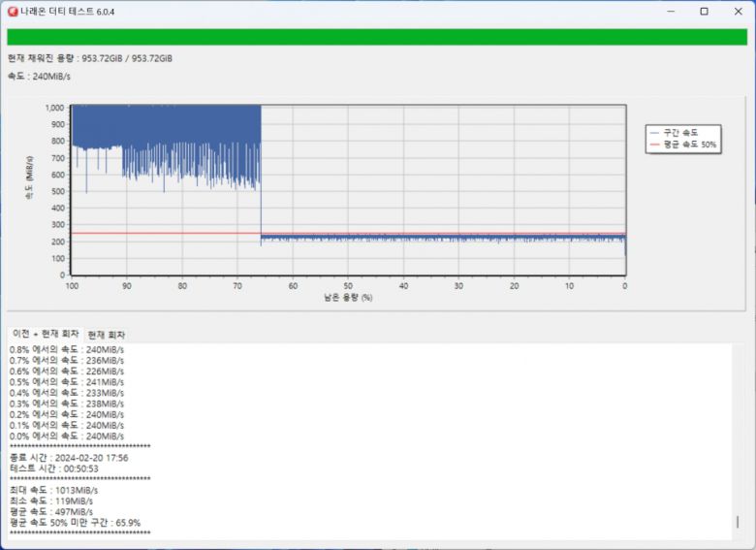
Task: Select the 최대 속도 1013MiB/s log line
Action: [x=54, y=490]
